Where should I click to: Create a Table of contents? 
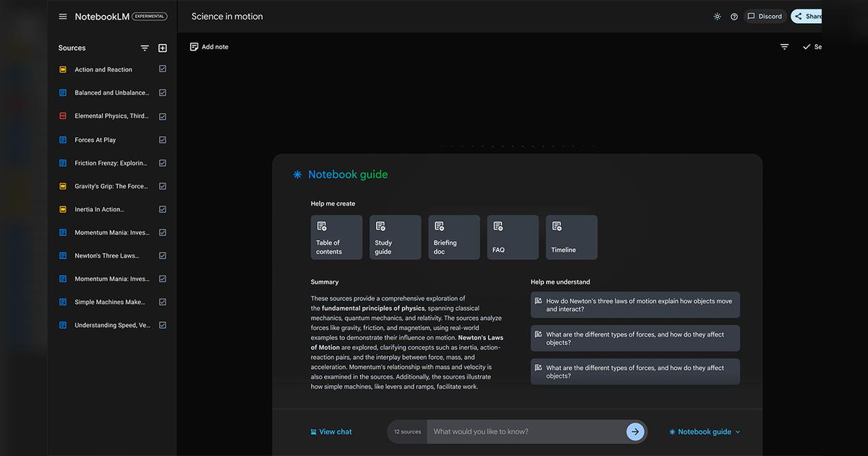(x=336, y=237)
